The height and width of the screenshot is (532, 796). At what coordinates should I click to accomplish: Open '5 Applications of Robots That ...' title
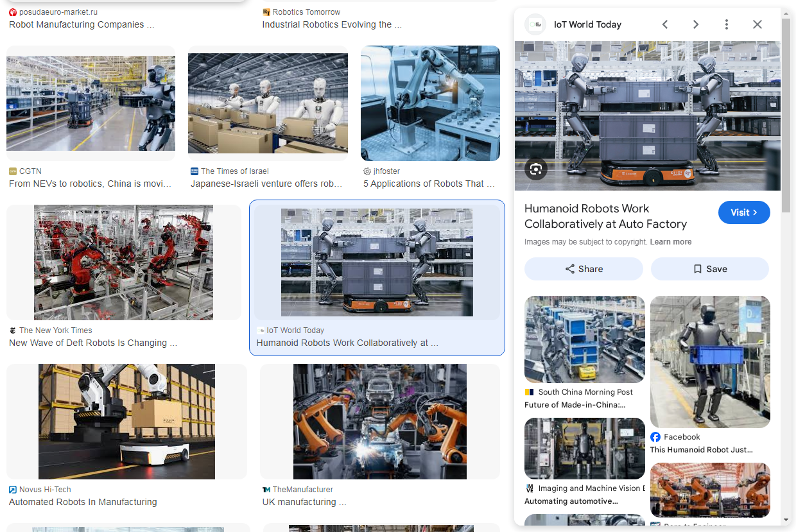(429, 184)
